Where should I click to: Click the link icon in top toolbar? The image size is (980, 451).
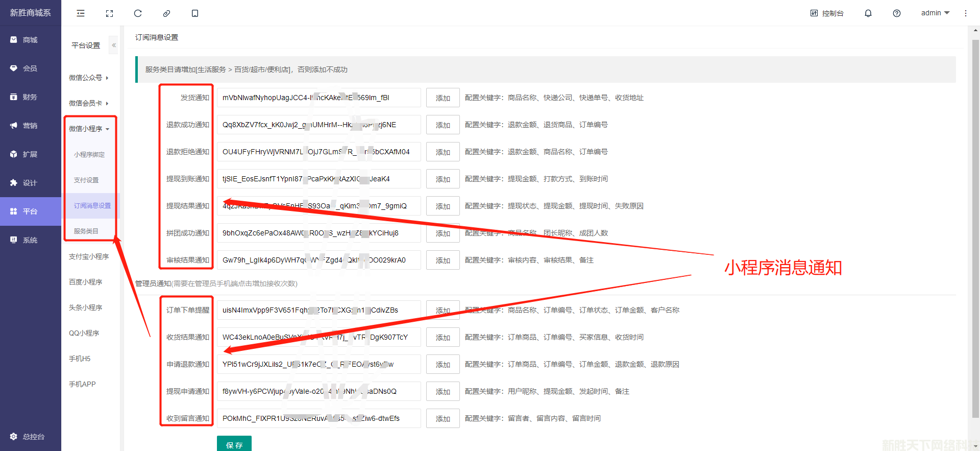[x=166, y=13]
